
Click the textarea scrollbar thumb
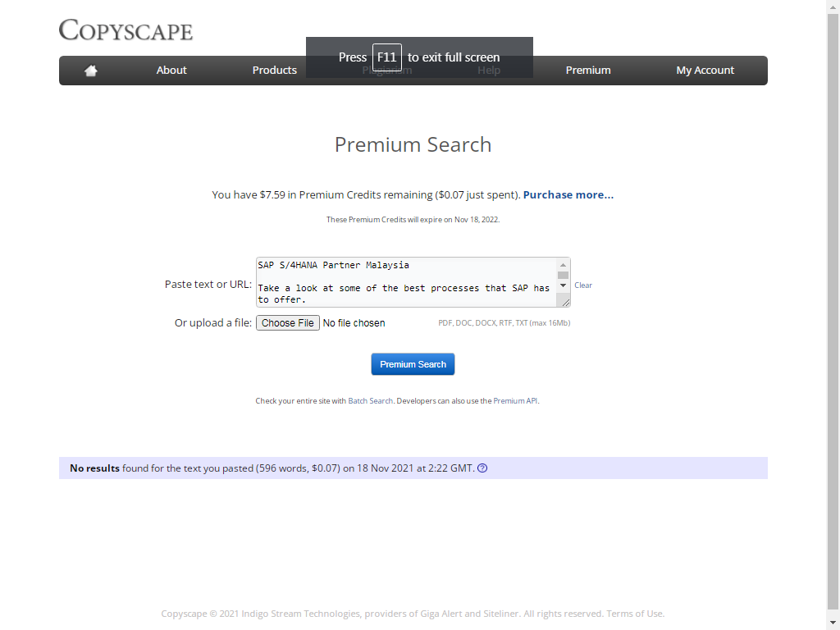[x=563, y=275]
